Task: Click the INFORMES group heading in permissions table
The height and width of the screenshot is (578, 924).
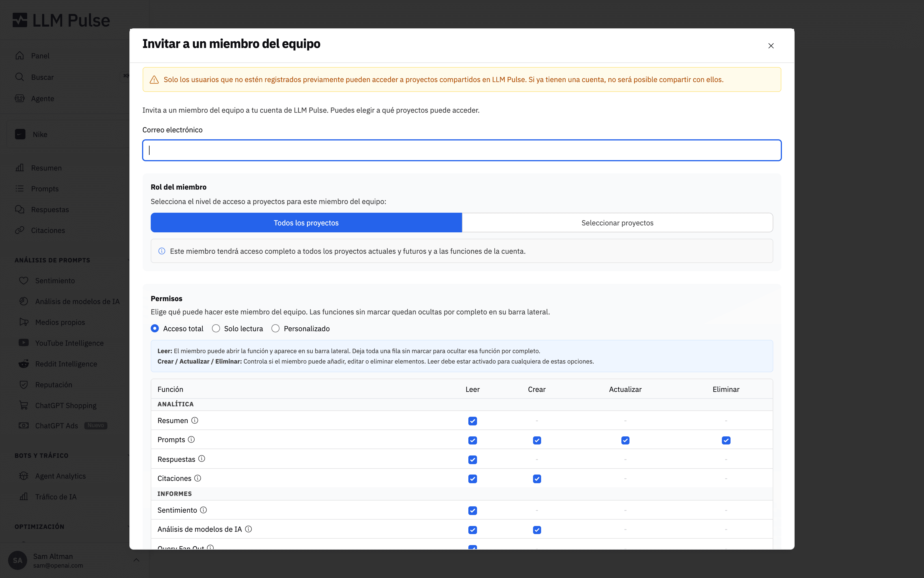Action: 175,494
